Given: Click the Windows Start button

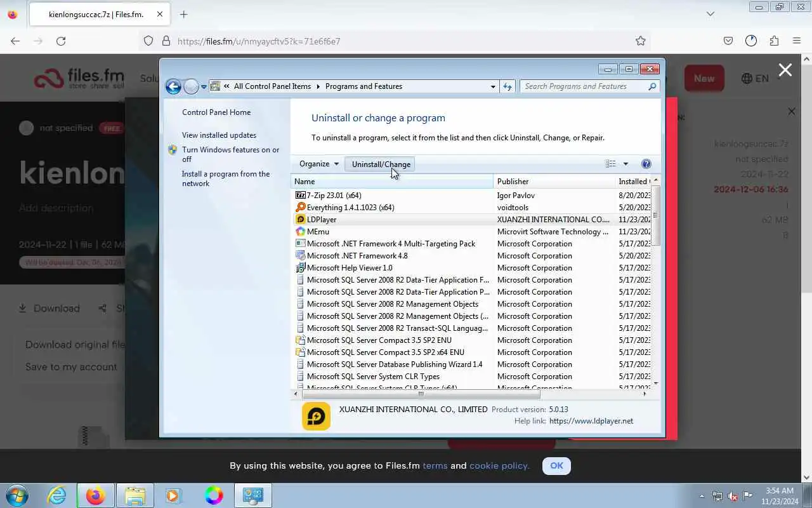Looking at the screenshot, I should pyautogui.click(x=17, y=495).
